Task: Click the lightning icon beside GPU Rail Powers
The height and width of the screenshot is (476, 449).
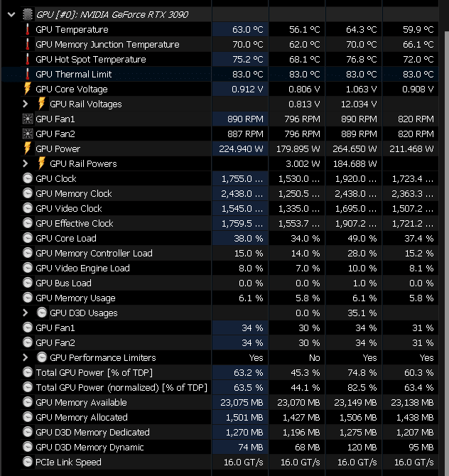Action: (42, 163)
